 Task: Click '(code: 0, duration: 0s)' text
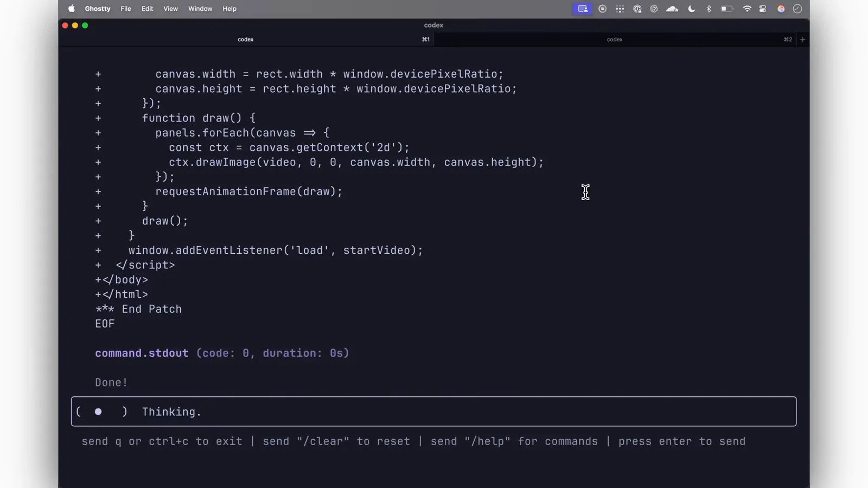point(273,353)
